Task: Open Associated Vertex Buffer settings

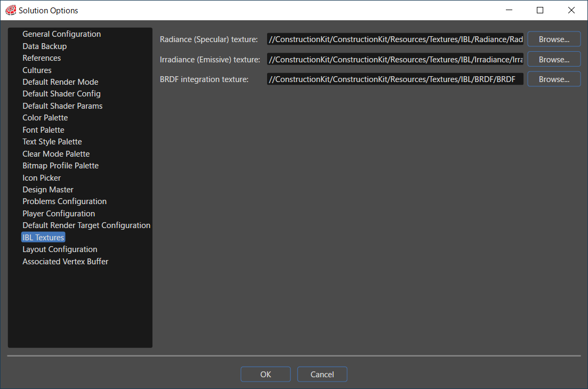Action: pyautogui.click(x=65, y=262)
